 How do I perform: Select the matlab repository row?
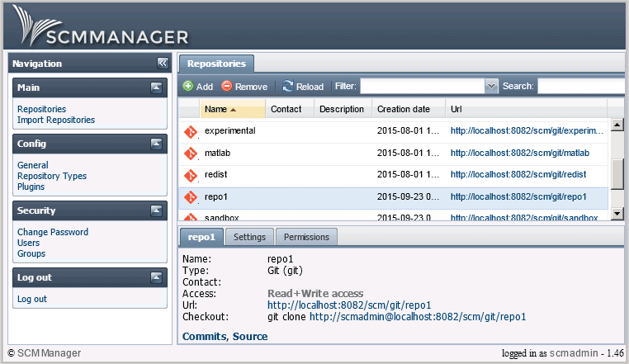point(393,154)
